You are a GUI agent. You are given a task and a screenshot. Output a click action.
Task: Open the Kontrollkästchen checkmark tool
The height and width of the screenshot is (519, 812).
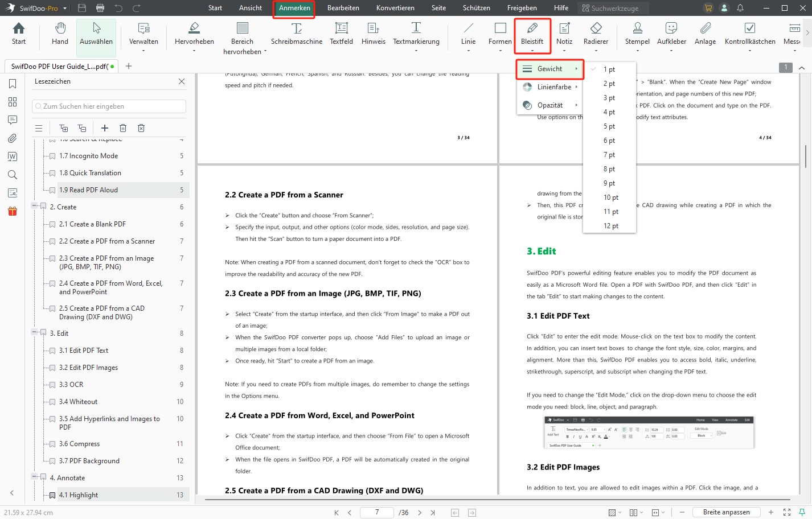750,37
